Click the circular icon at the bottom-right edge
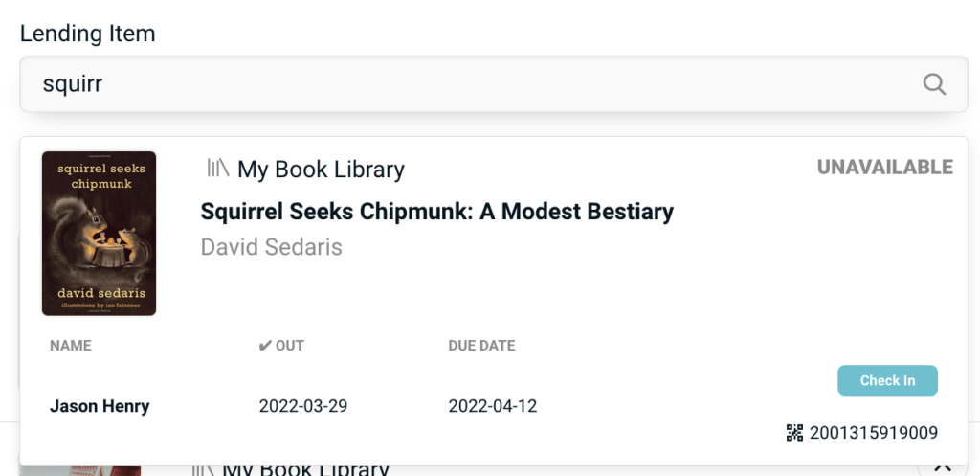The height and width of the screenshot is (476, 980). click(x=942, y=465)
